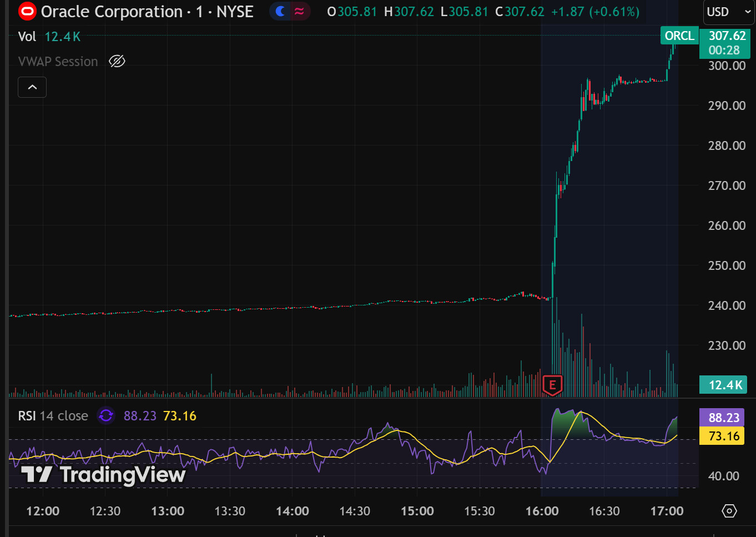Click the RSI value 88.23 in legend
756x537 pixels.
140,416
